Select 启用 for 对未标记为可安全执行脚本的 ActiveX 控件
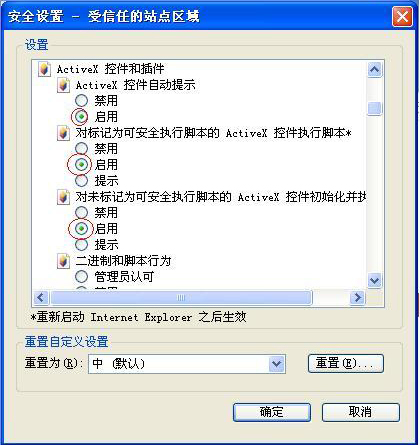This screenshot has height=445, width=420. click(81, 229)
